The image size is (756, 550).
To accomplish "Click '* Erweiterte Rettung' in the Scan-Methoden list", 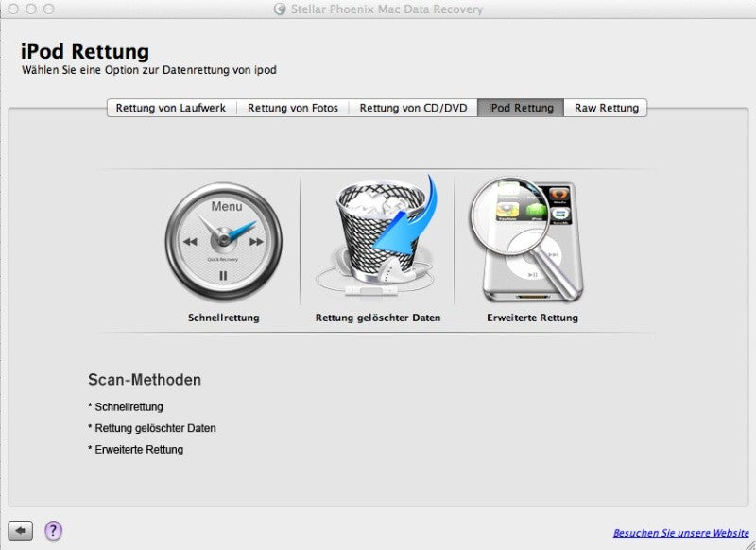I will coord(135,449).
